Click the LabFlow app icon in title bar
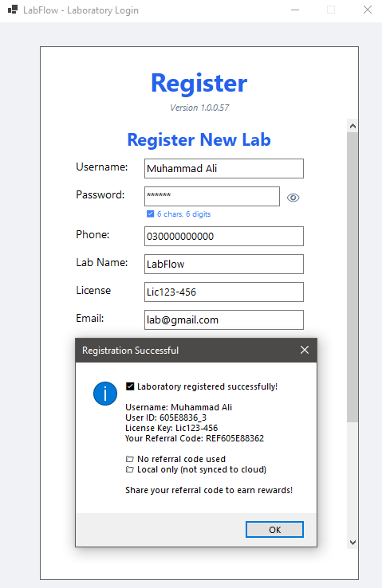This screenshot has height=588, width=382. [x=13, y=10]
